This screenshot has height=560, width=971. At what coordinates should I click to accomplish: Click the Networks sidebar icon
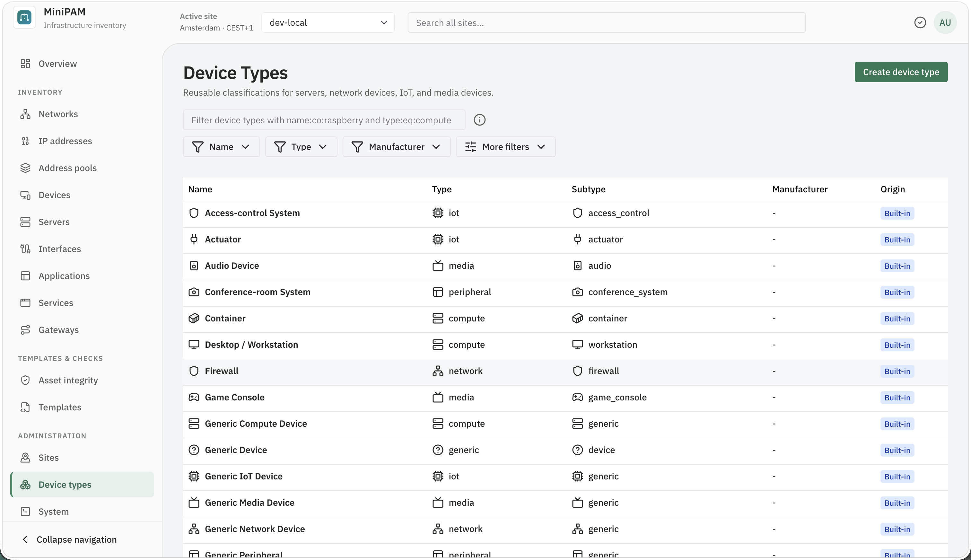pos(25,114)
